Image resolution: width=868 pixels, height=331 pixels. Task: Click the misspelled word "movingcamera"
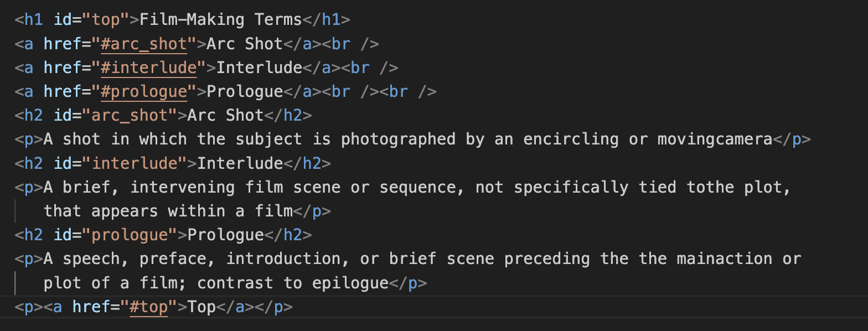[715, 139]
